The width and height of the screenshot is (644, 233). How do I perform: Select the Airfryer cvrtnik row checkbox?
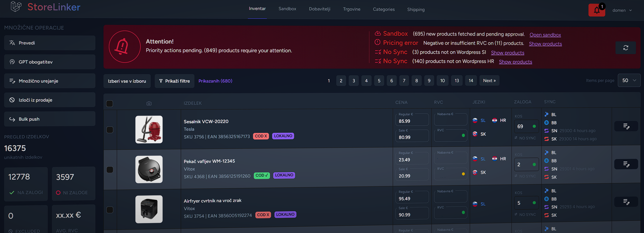click(110, 210)
